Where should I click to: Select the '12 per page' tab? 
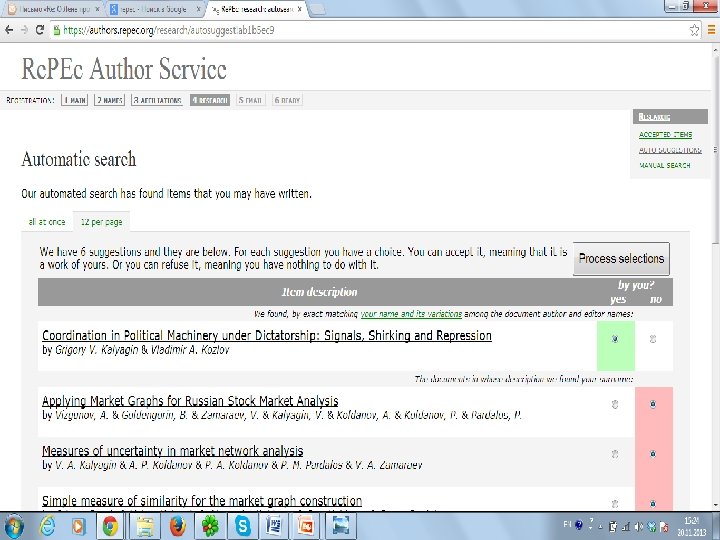coord(101,222)
